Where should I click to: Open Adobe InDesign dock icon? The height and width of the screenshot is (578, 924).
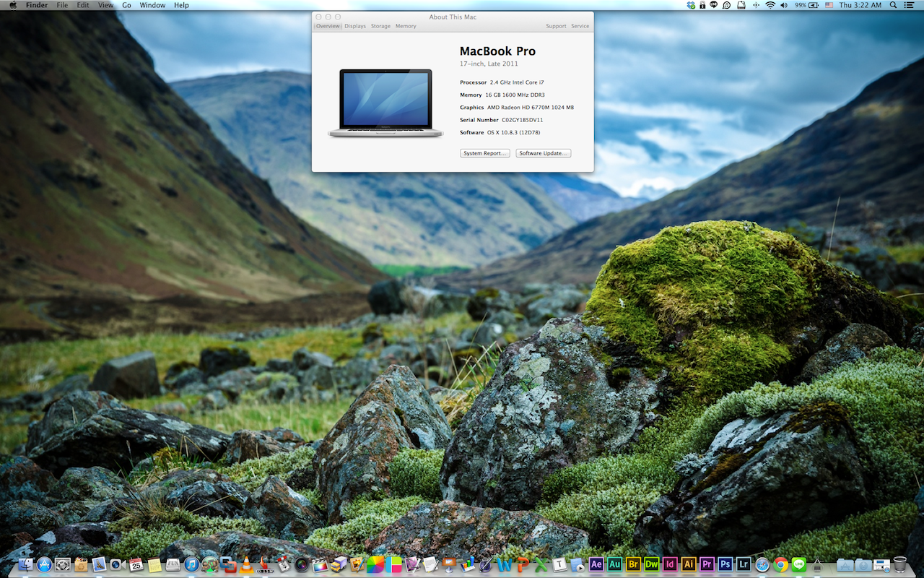[670, 564]
